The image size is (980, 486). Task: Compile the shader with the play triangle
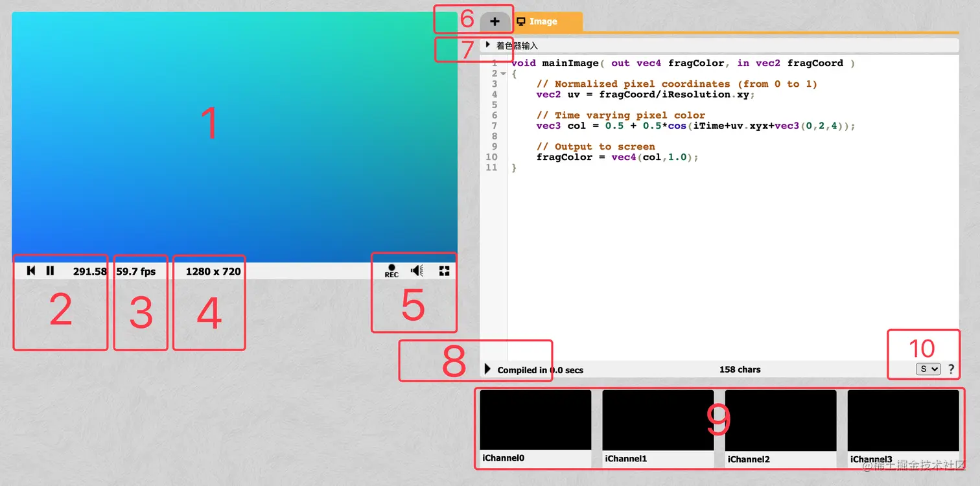488,369
